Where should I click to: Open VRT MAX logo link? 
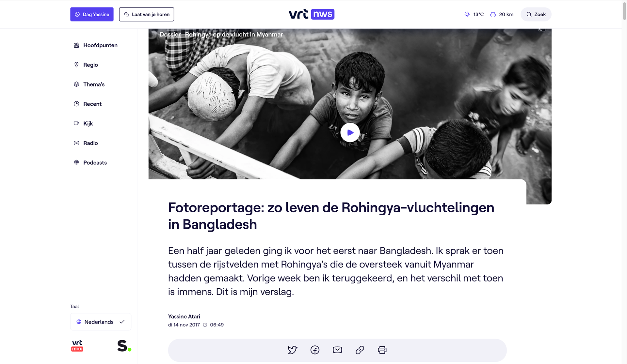tap(77, 346)
